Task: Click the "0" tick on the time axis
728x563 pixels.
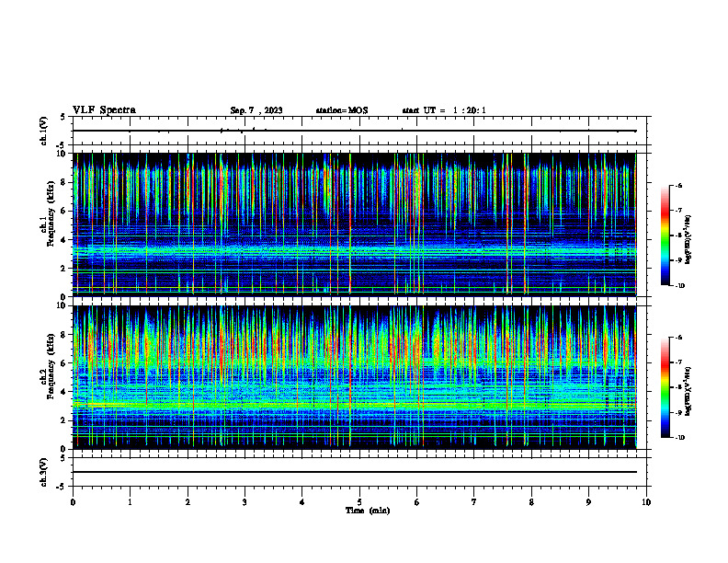Action: (73, 502)
